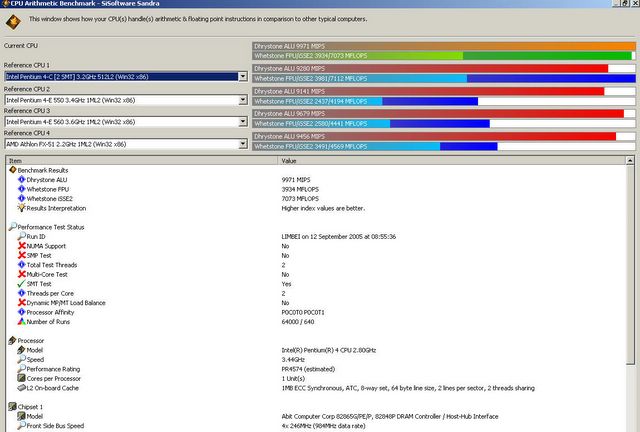640x432 pixels.
Task: Click the Performance Rating magnifier icon
Action: [22, 368]
